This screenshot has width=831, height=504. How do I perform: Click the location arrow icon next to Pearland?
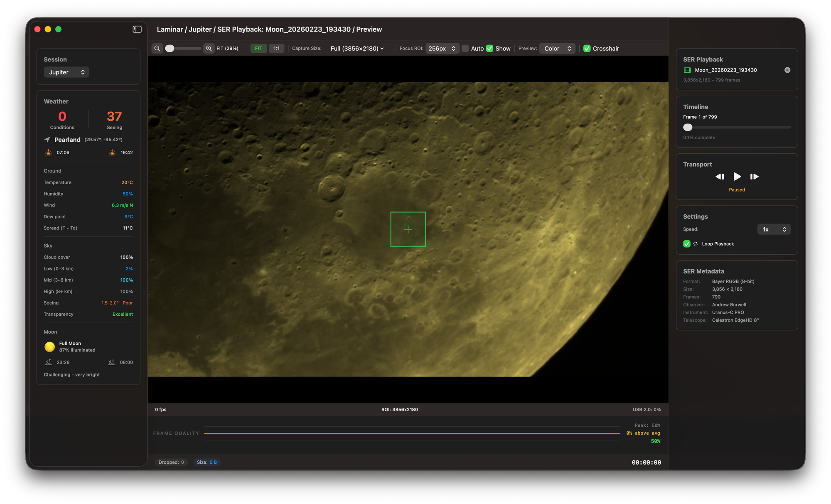click(47, 140)
